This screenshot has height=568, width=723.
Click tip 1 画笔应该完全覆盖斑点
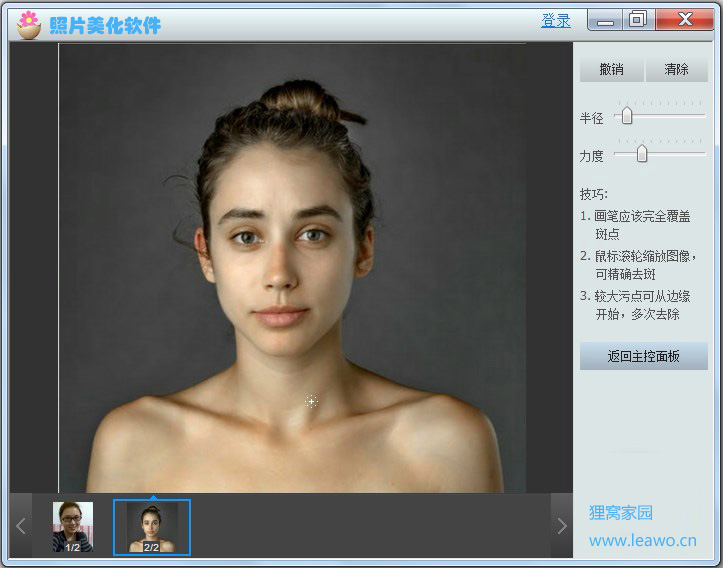635,225
